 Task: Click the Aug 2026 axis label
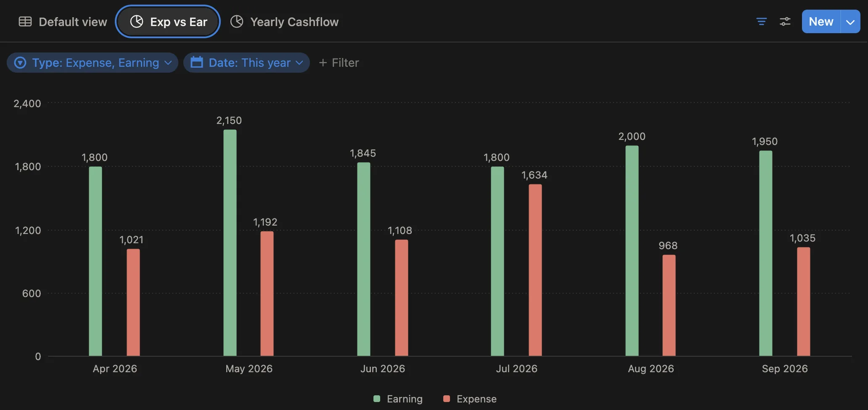651,369
